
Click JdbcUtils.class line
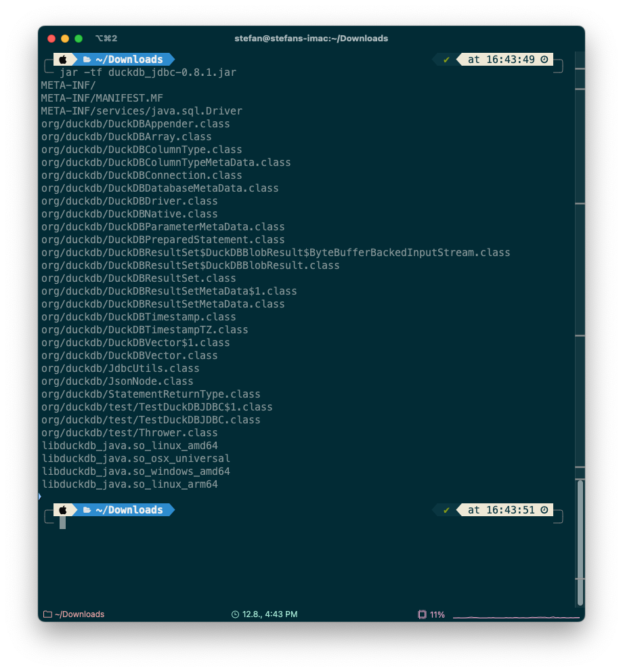tap(121, 368)
